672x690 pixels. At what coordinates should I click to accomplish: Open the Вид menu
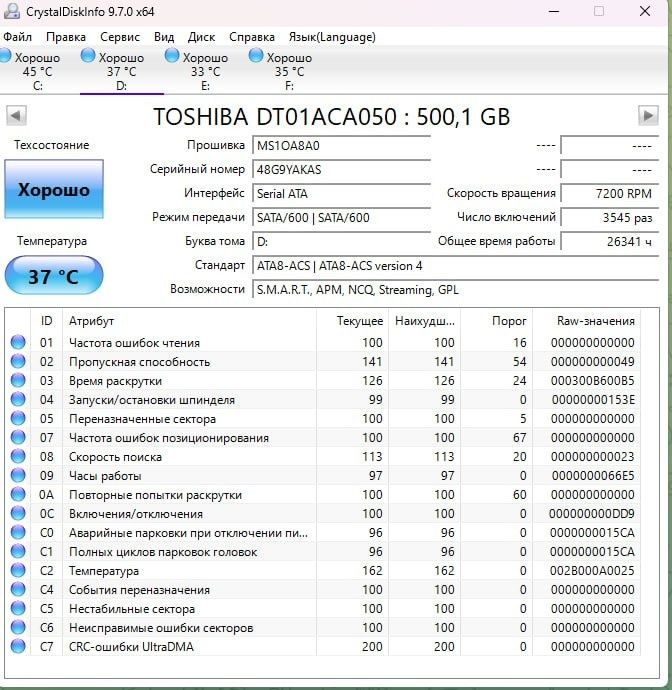[164, 37]
